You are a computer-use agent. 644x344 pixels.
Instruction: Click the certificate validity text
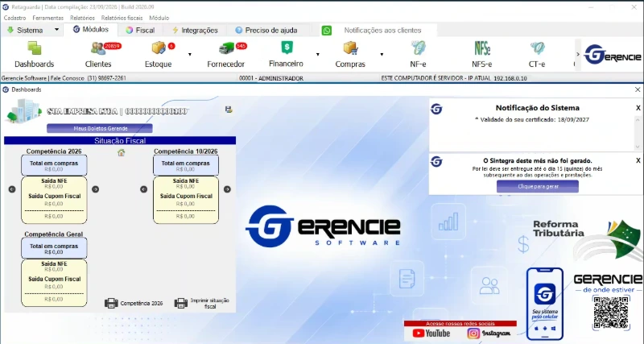click(532, 119)
